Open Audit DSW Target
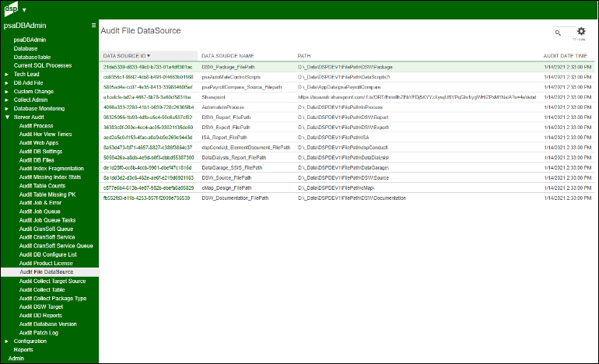The image size is (599, 364). pyautogui.click(x=41, y=306)
